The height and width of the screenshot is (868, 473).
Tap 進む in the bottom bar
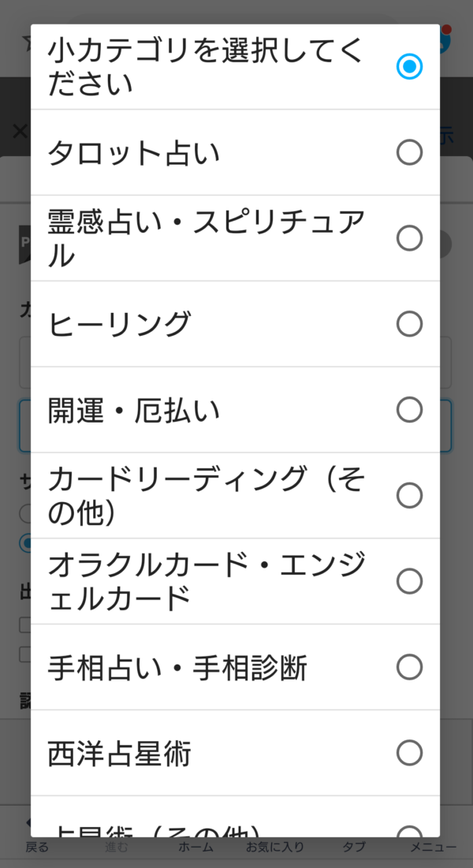coord(117,848)
